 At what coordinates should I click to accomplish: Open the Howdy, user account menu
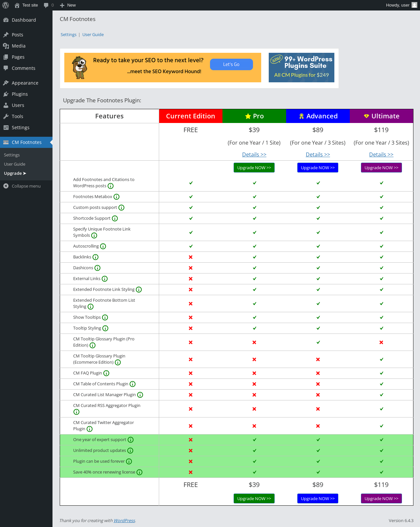401,5
